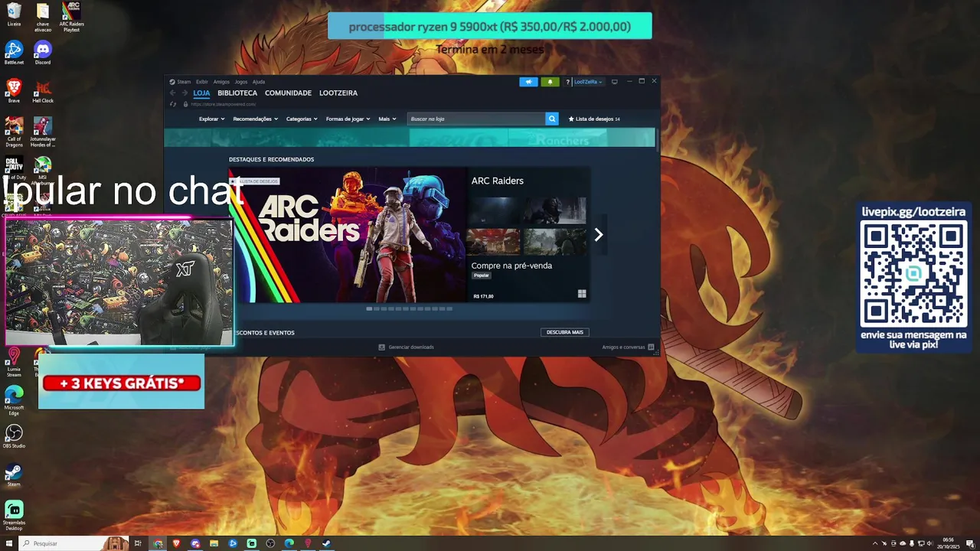980x551 pixels.
Task: Open Steam announcements megaphone button
Action: coord(528,82)
